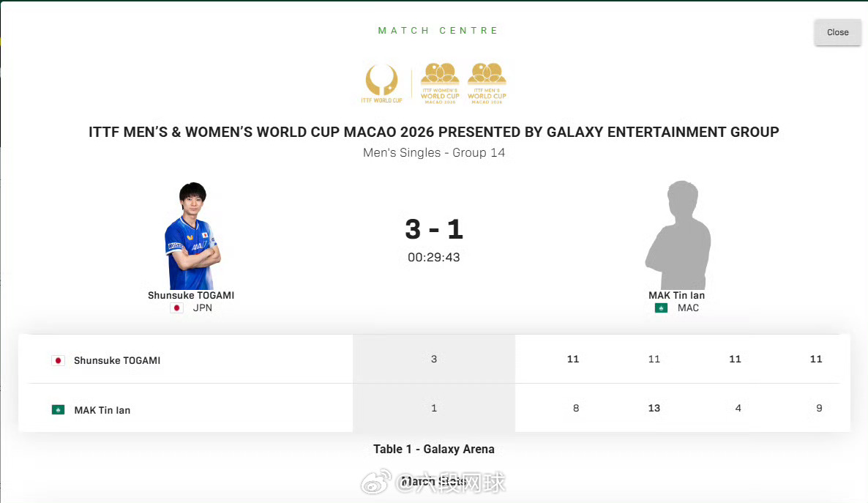Click the match duration 00:29:43
868x503 pixels.
[434, 258]
